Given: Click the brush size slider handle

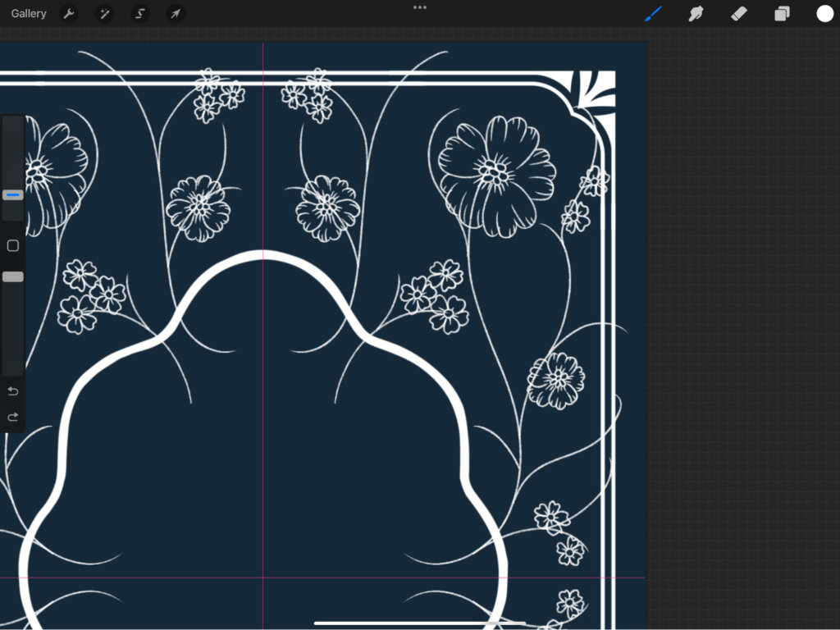Looking at the screenshot, I should coord(12,195).
